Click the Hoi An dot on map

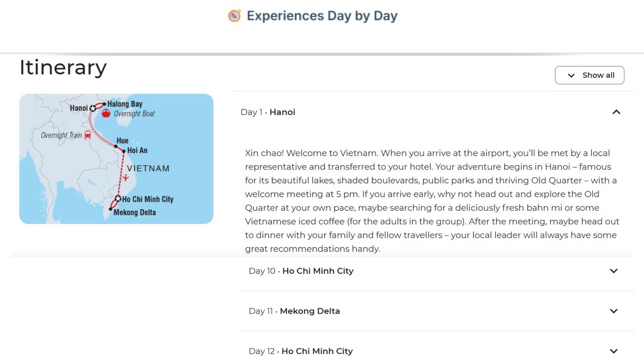click(x=124, y=151)
